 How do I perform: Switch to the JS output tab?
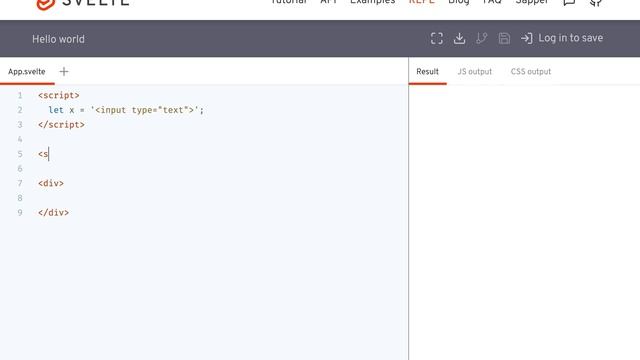pyautogui.click(x=474, y=72)
